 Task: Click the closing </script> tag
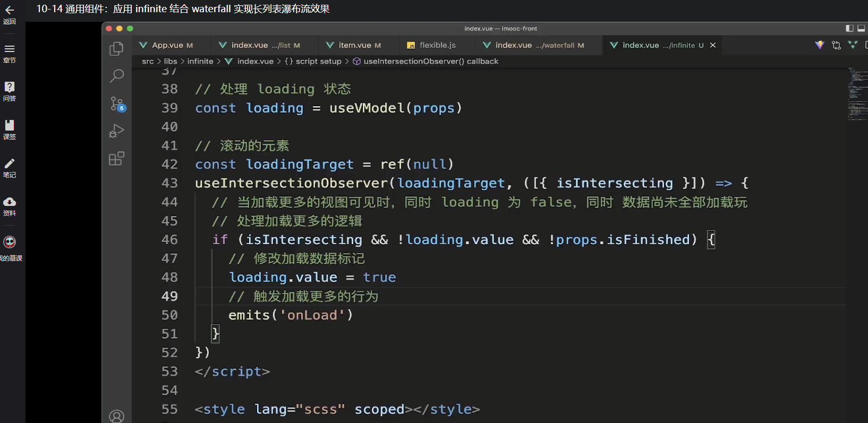tap(232, 372)
